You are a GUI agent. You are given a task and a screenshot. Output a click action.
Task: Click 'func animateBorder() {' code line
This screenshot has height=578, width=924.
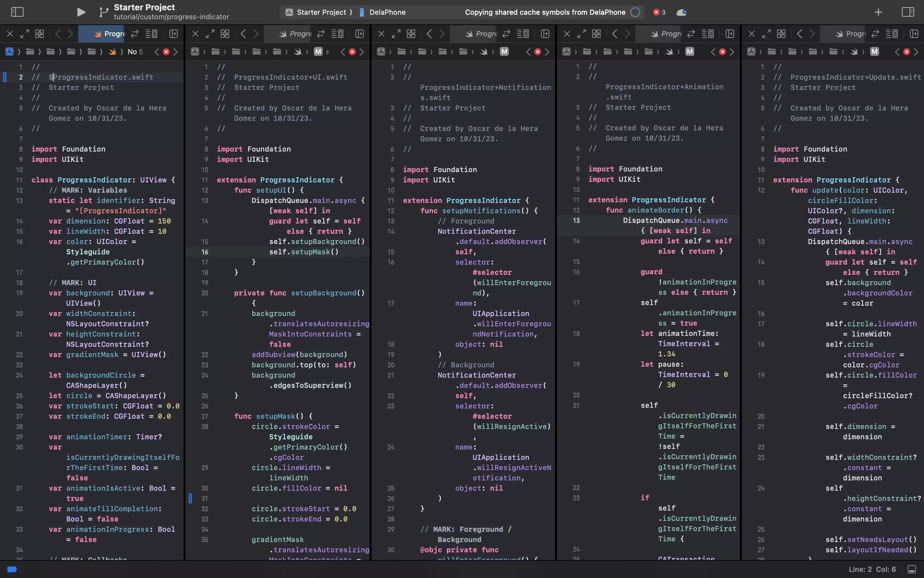click(x=653, y=210)
